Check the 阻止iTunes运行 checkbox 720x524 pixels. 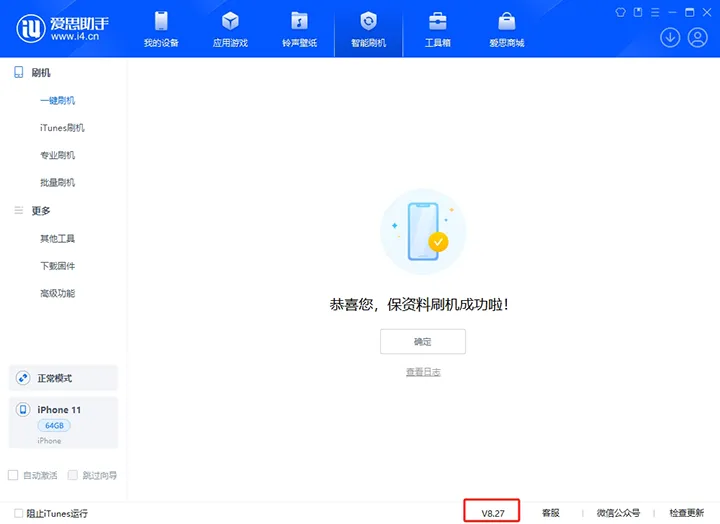(x=19, y=513)
